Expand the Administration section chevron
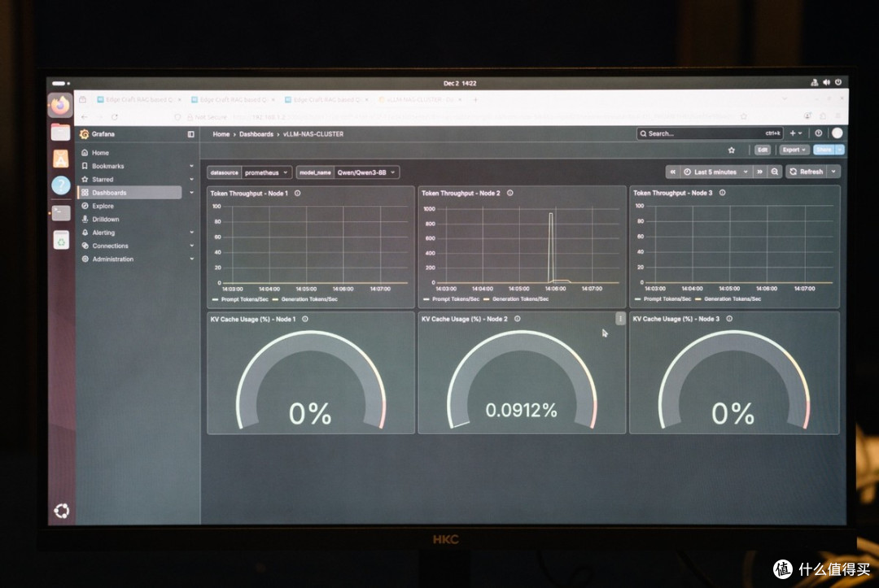The width and height of the screenshot is (879, 588). pos(192,259)
